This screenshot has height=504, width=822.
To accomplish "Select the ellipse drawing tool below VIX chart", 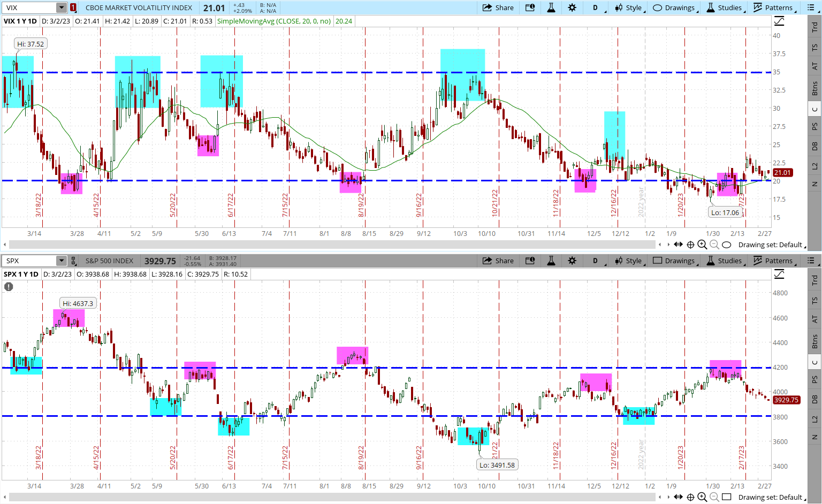I will click(726, 245).
